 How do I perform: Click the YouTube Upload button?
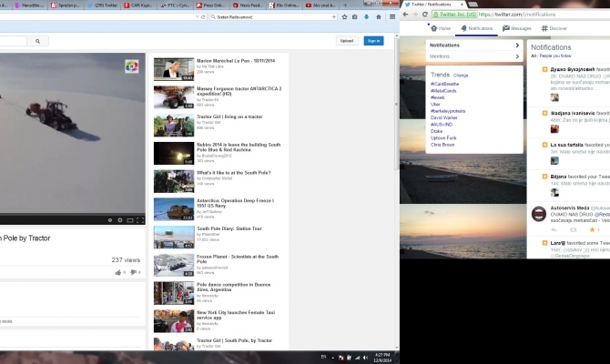(x=346, y=41)
